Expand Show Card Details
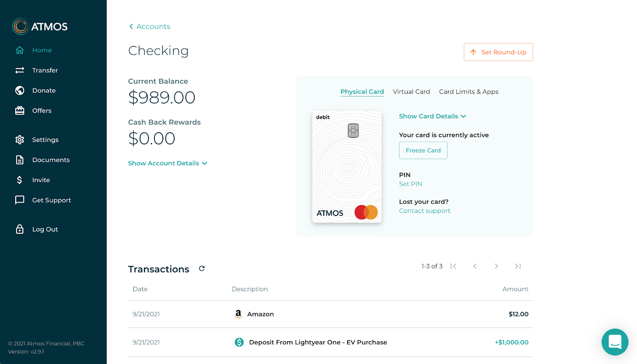 pos(432,116)
